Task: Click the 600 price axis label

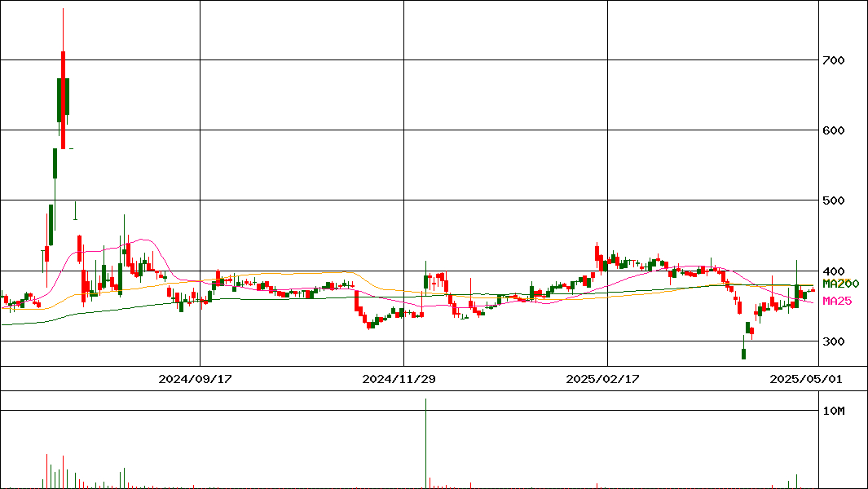Action: pos(834,130)
